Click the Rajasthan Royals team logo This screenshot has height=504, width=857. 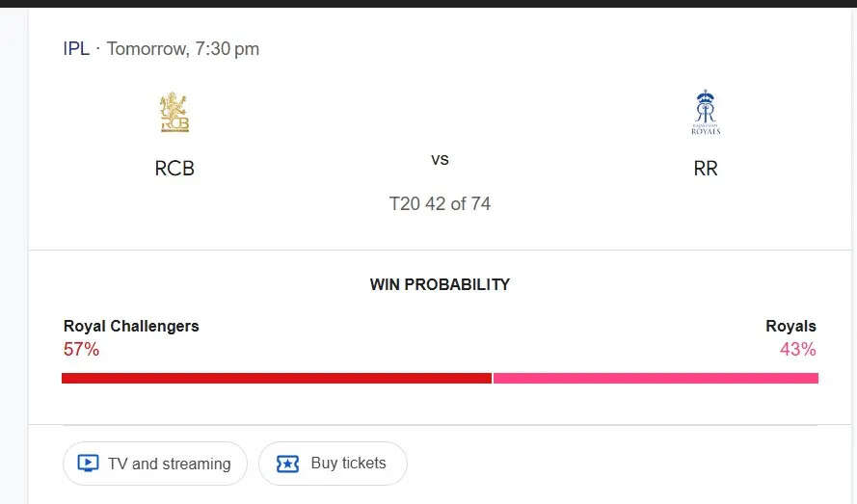click(x=706, y=112)
